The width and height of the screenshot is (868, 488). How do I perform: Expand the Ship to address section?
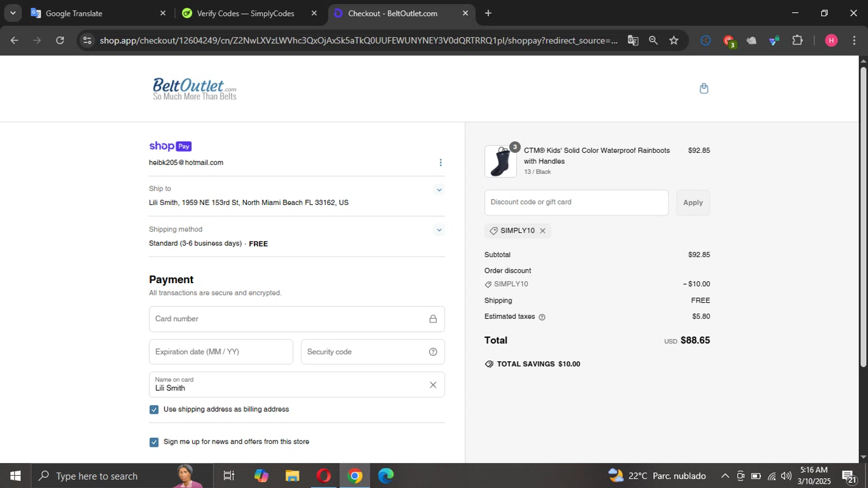[439, 190]
